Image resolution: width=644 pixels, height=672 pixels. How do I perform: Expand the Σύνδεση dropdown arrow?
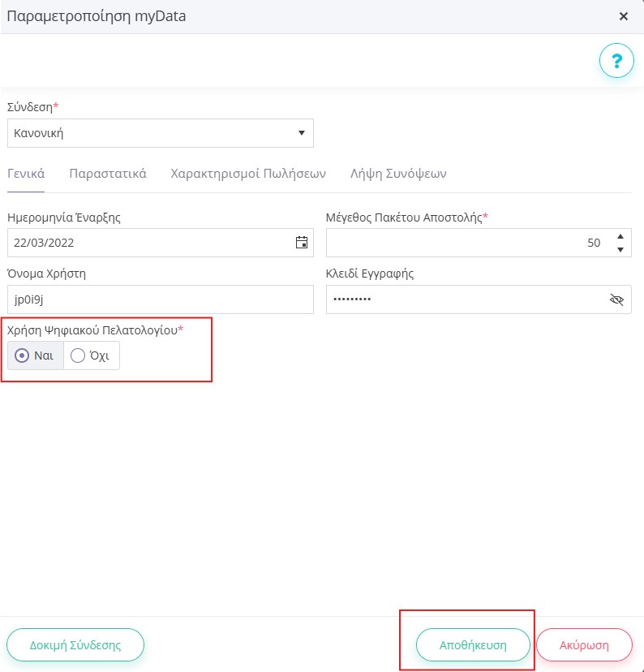pos(302,133)
